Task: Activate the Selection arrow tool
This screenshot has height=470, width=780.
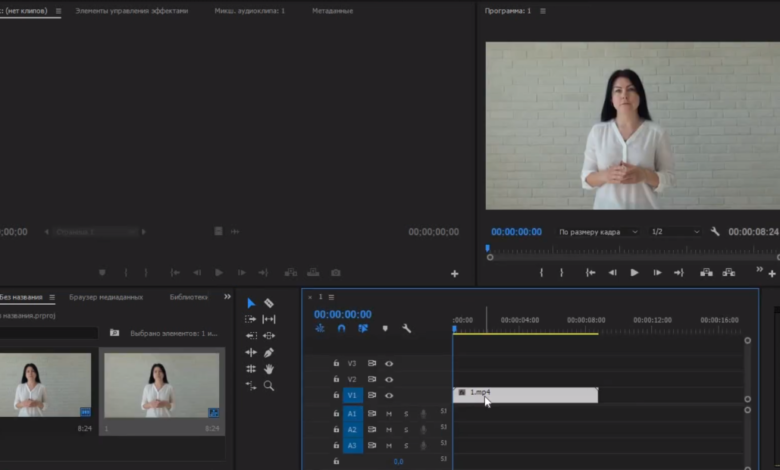Action: coord(251,303)
